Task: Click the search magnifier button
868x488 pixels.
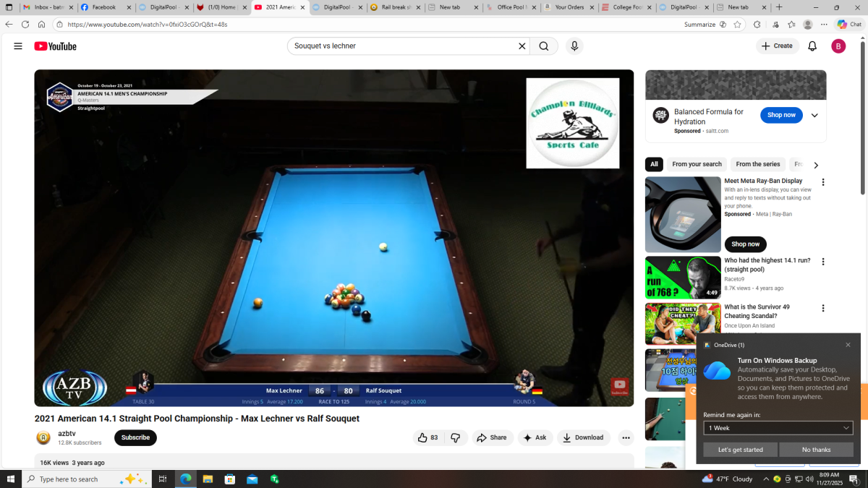Action: (x=543, y=46)
